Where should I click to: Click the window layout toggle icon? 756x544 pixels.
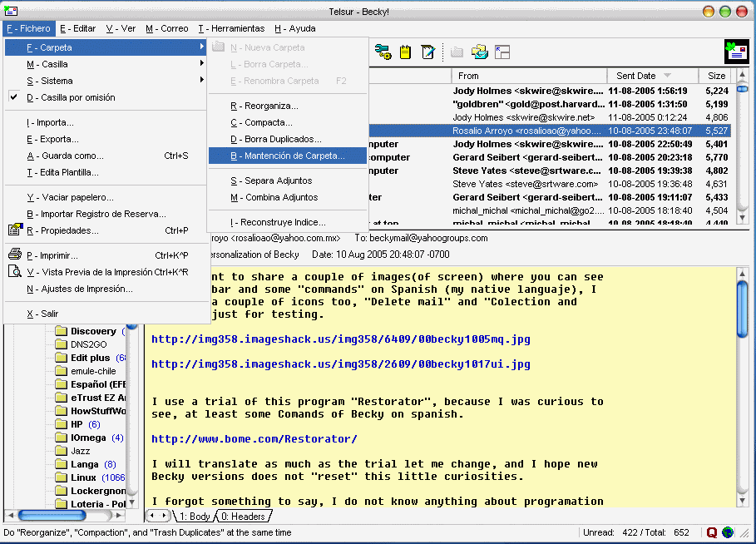pyautogui.click(x=502, y=52)
